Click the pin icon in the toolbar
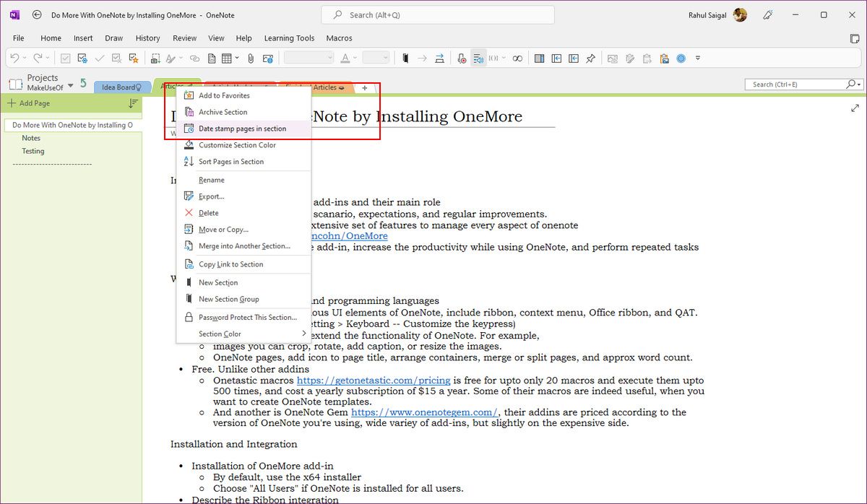 tap(590, 58)
